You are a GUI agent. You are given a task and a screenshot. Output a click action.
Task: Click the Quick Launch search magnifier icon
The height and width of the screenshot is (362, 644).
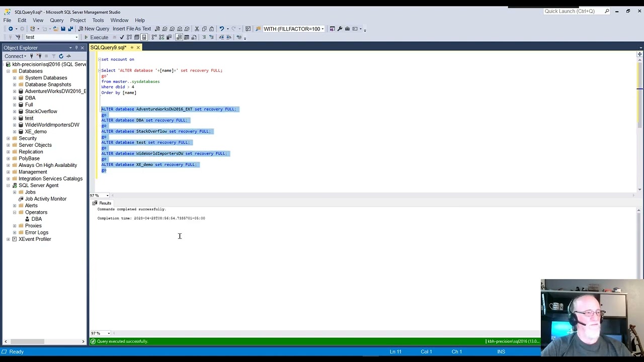607,11
